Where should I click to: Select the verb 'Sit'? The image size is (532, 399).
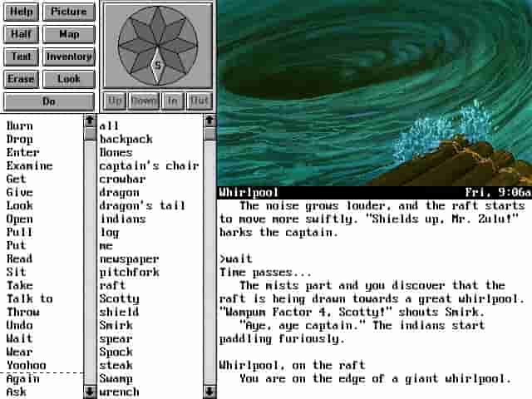17,272
